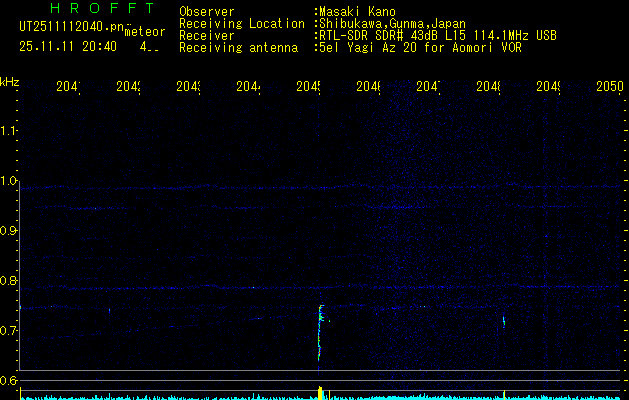This screenshot has height=400, width=629.
Task: Click the 1.0 frequency tick label
Action: click(x=10, y=181)
